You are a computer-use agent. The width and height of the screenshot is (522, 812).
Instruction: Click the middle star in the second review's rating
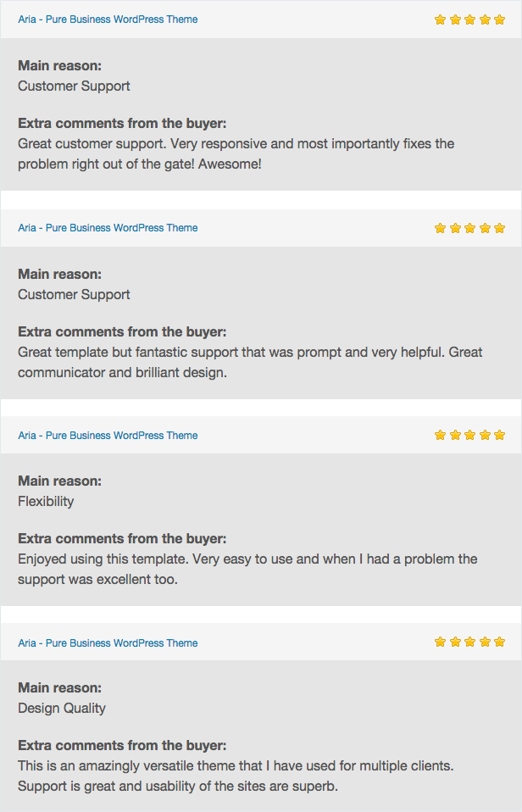point(470,228)
